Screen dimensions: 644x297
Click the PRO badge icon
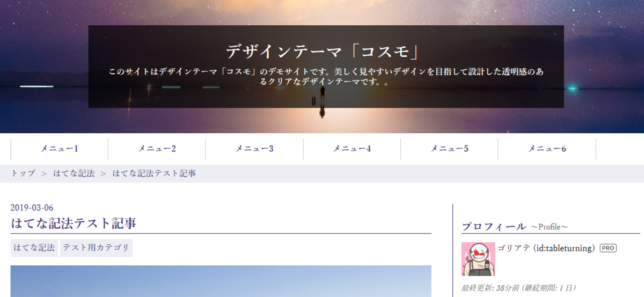tap(608, 248)
